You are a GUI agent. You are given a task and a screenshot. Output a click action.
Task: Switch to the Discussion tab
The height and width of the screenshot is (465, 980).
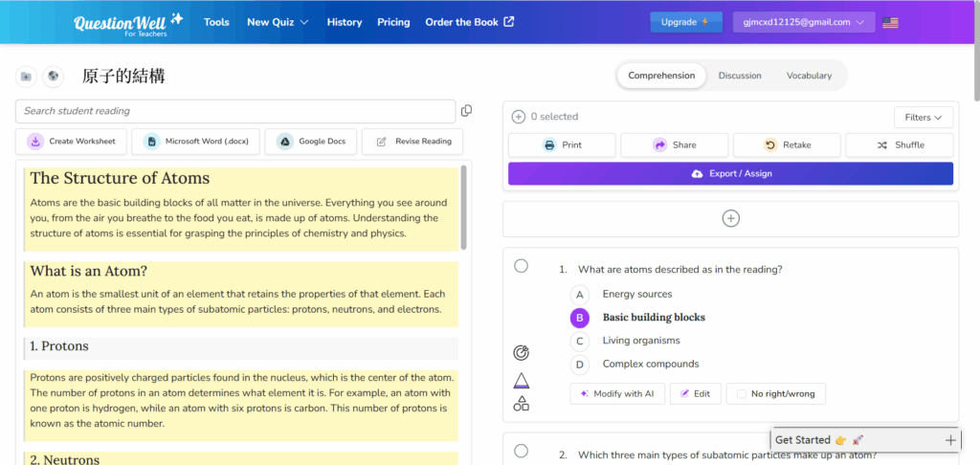740,76
